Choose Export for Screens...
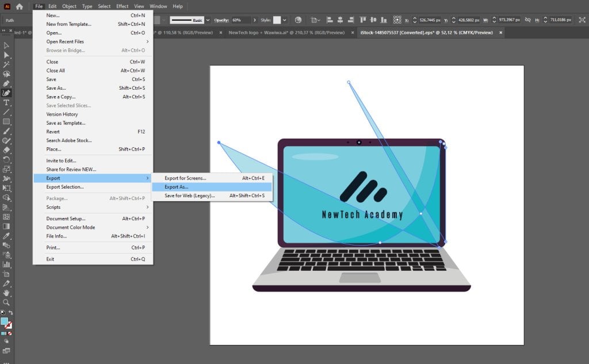The image size is (589, 364). [x=212, y=178]
